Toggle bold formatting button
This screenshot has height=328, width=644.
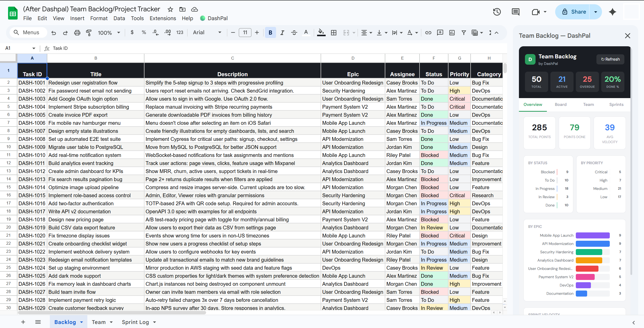270,33
